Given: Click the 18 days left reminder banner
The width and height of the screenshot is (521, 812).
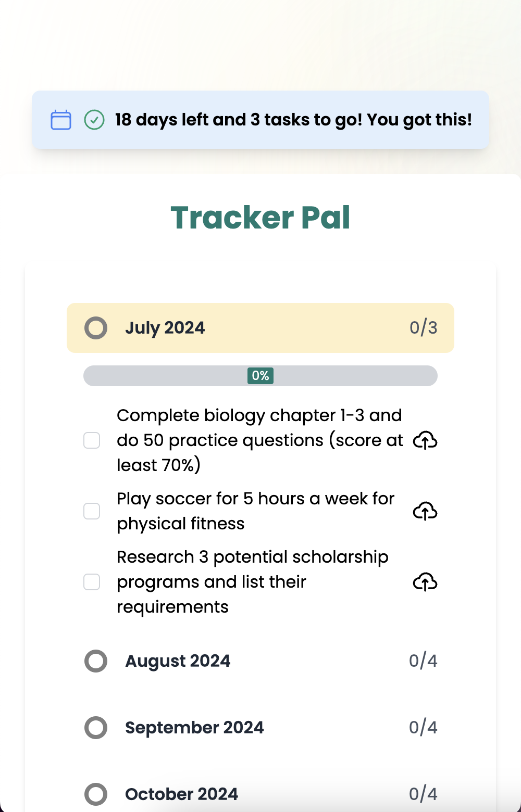Looking at the screenshot, I should point(260,120).
